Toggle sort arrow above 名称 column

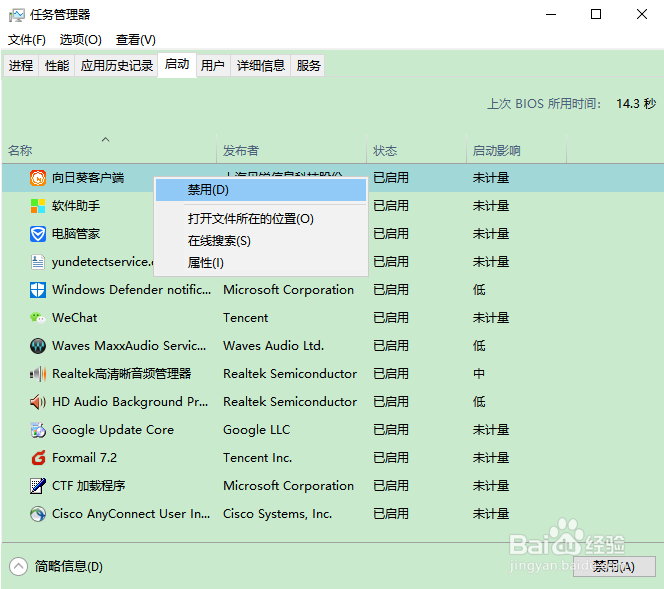[105, 139]
